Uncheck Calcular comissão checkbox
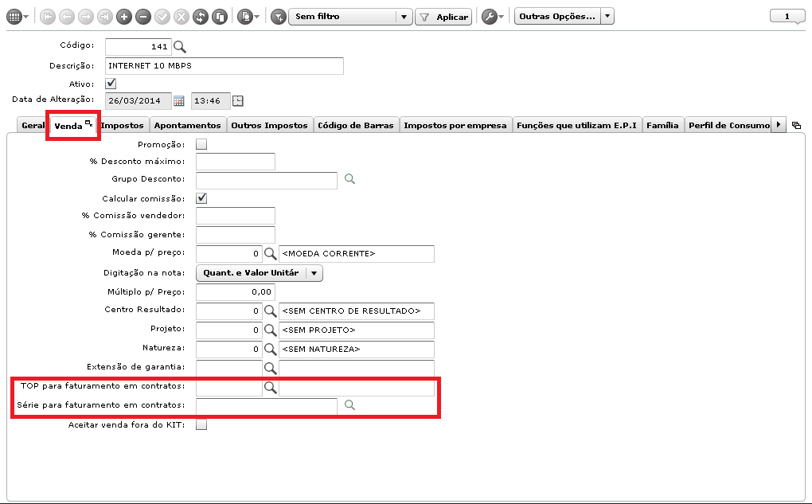Image resolution: width=812 pixels, height=504 pixels. pos(201,198)
